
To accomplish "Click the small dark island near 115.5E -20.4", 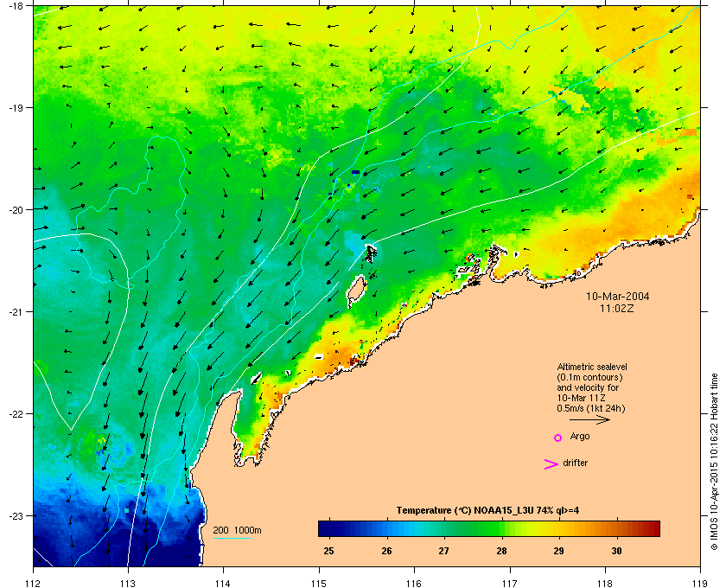I will click(371, 253).
